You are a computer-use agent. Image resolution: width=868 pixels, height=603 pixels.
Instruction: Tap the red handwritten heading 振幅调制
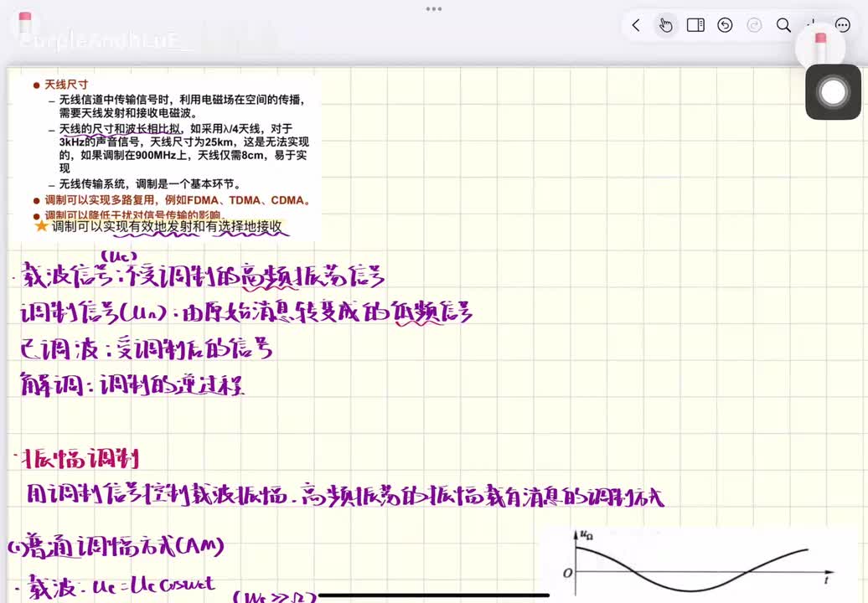click(x=80, y=459)
